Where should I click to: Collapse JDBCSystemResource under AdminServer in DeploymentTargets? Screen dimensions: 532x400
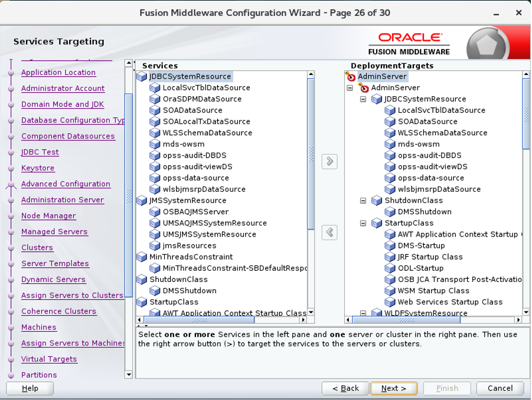pos(363,99)
